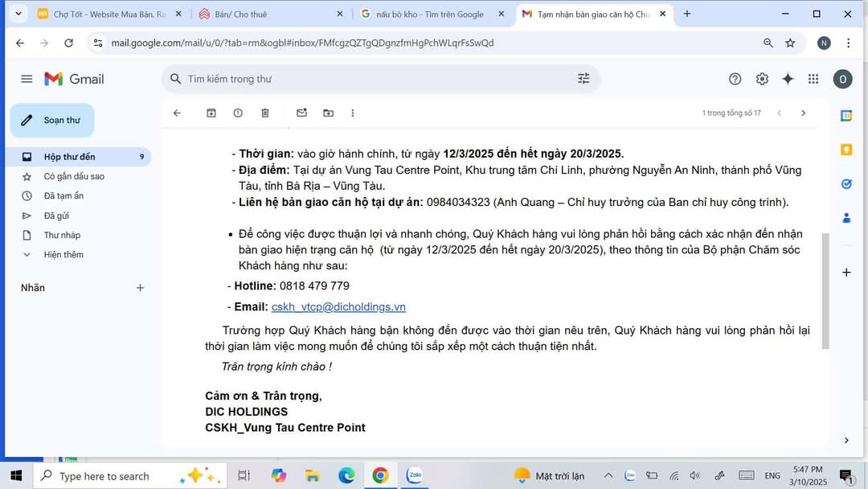The width and height of the screenshot is (868, 489).
Task: Go to next email arrow
Action: (x=803, y=113)
